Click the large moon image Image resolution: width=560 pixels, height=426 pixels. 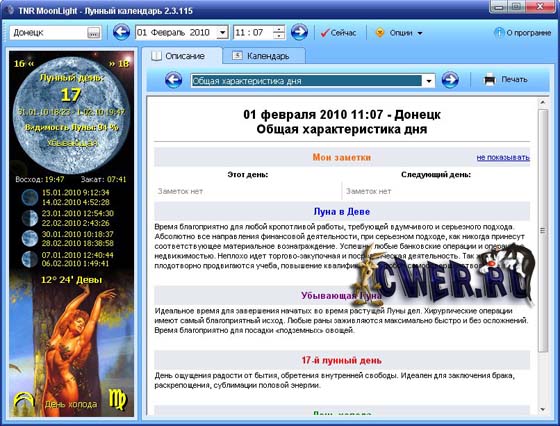coord(71,115)
